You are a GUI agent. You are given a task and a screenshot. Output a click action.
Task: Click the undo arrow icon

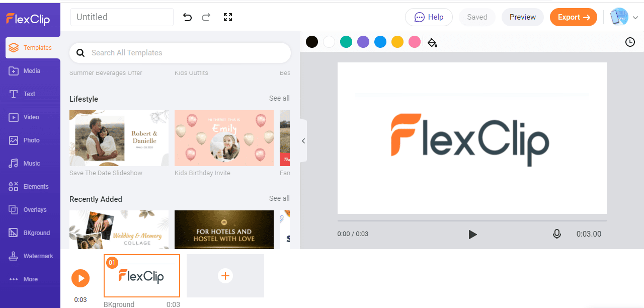pos(188,17)
